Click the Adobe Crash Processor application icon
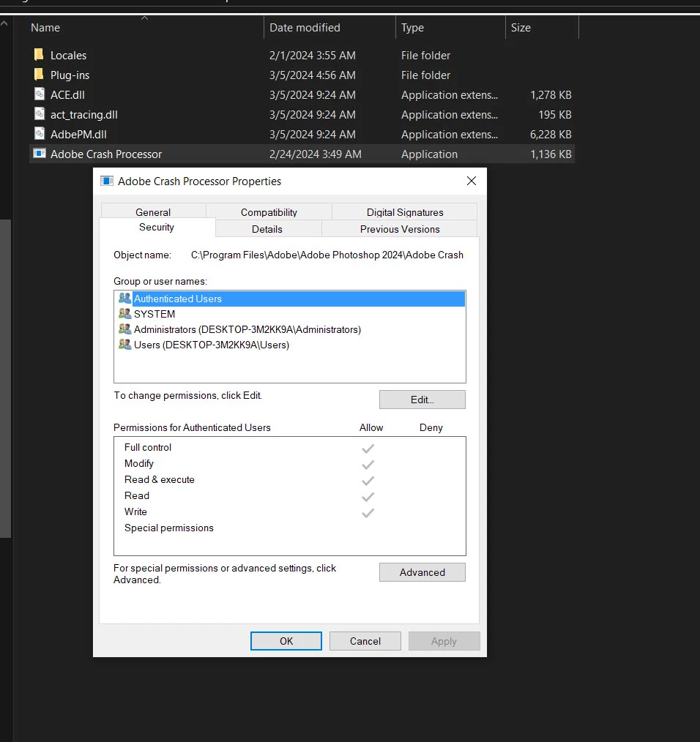 pos(40,154)
